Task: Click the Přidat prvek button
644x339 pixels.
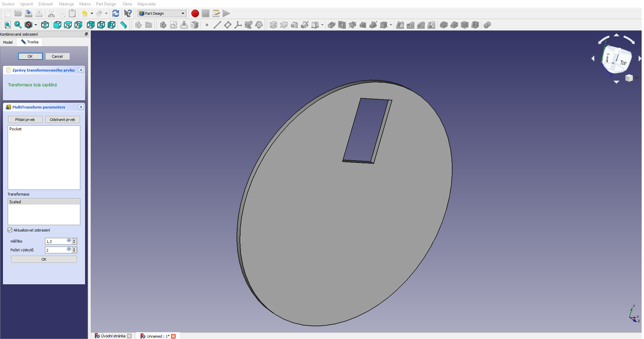Action: [x=25, y=120]
